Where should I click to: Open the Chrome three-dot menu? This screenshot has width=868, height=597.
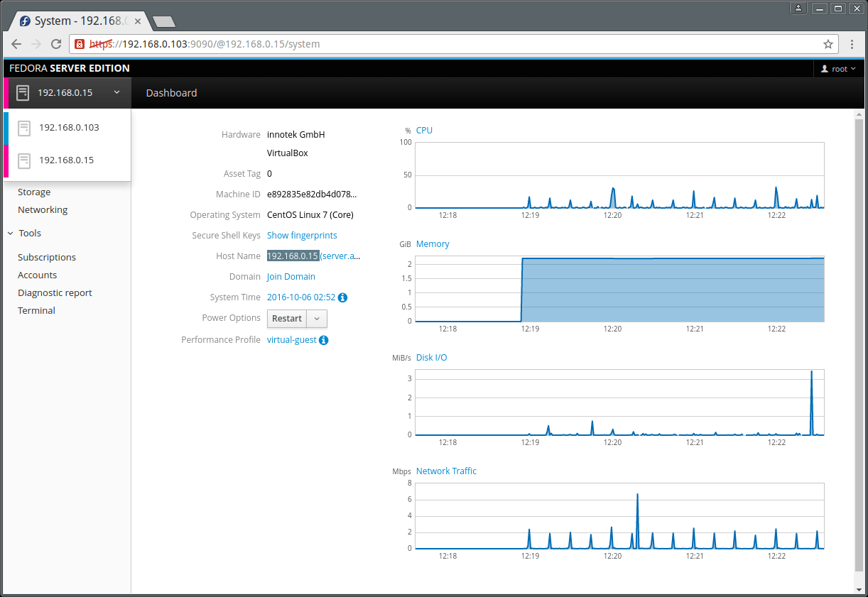852,44
